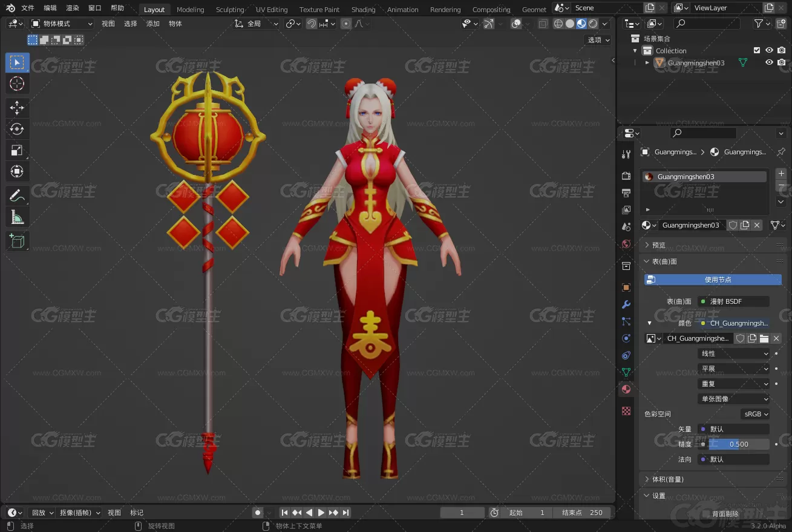Click the pin icon in properties header
The image size is (792, 532).
[781, 152]
